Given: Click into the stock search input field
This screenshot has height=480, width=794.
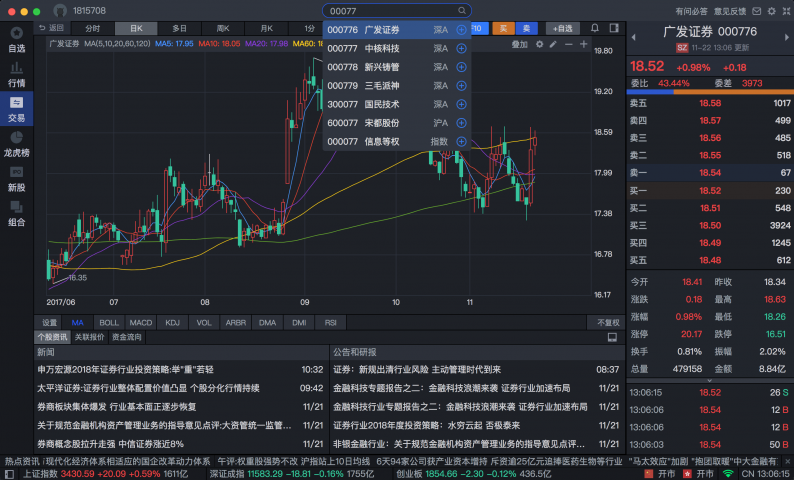Looking at the screenshot, I should coord(390,10).
